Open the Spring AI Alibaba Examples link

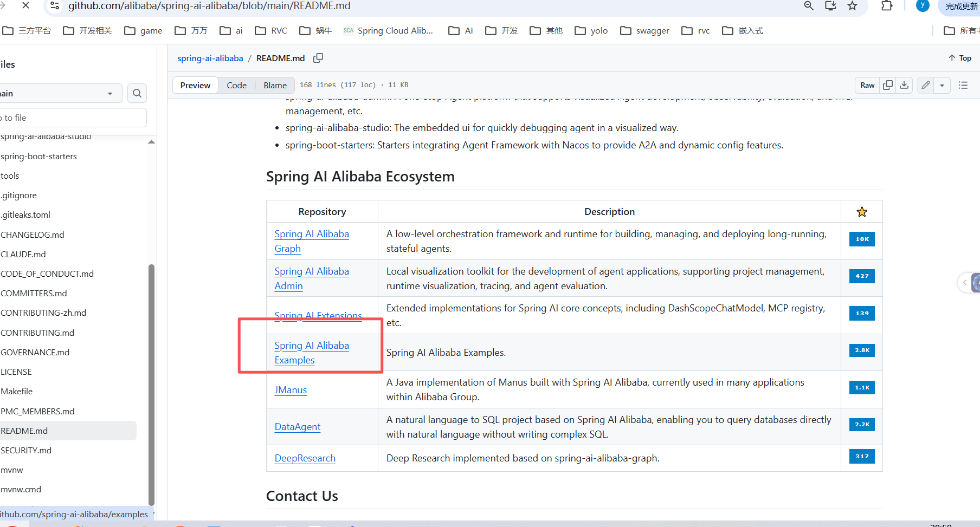point(312,353)
